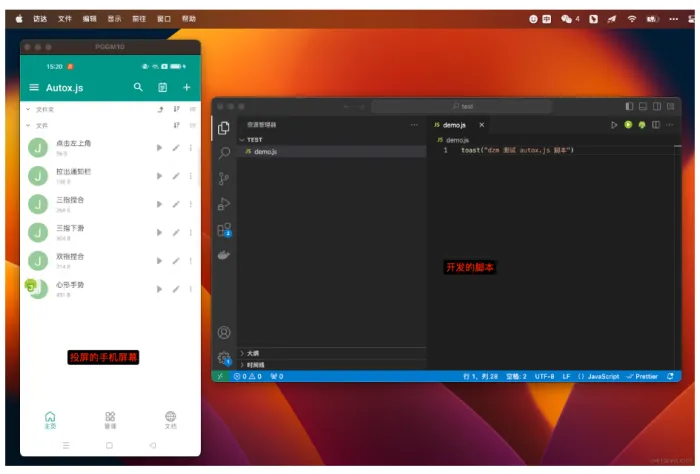Click the command center search field
This screenshot has width=700, height=474.
(x=460, y=106)
